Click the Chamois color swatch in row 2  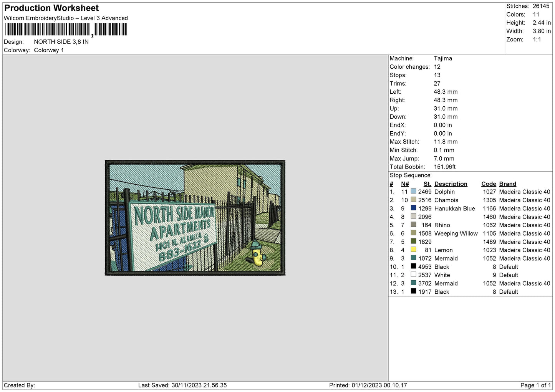pos(413,200)
